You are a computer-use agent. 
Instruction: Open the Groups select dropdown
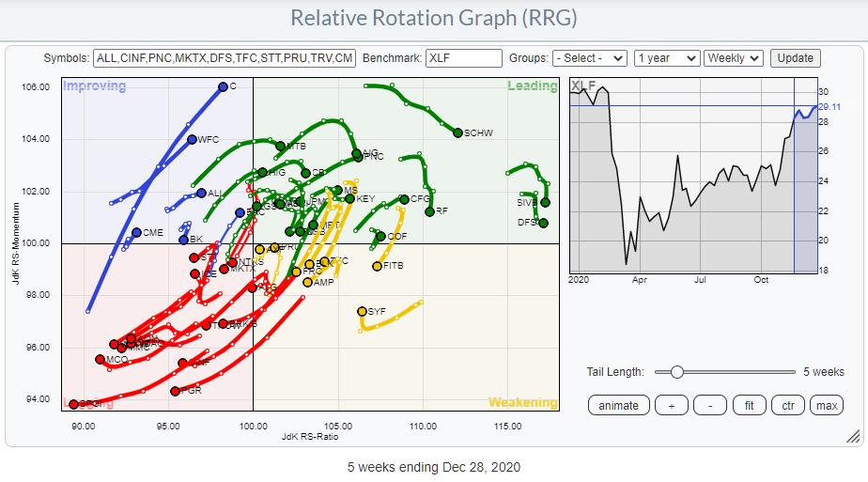pos(590,58)
